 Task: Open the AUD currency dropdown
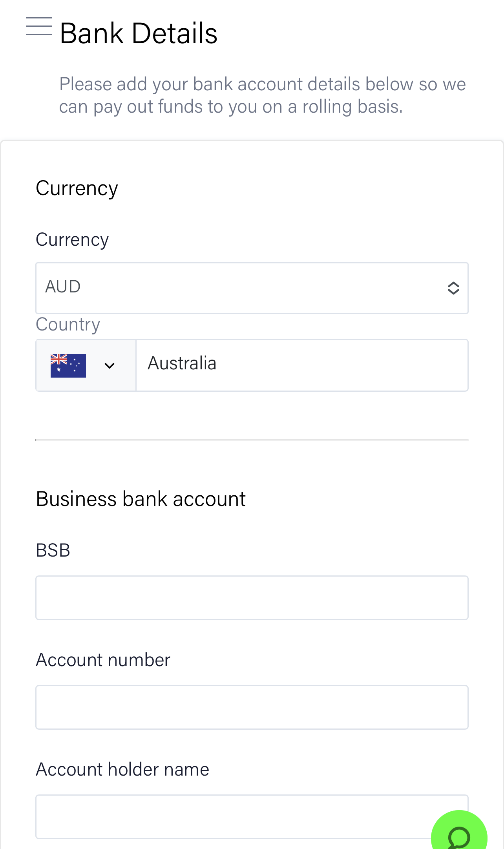[x=251, y=288]
